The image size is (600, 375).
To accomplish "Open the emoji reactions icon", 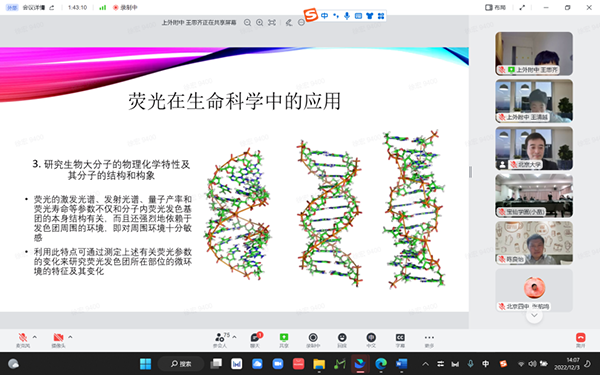I will (x=342, y=339).
